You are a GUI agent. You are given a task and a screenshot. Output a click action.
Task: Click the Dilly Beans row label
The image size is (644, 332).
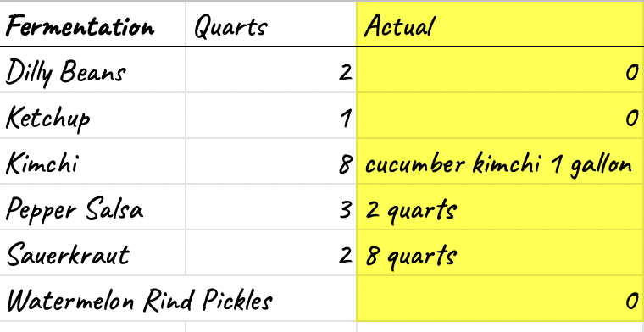pos(92,69)
